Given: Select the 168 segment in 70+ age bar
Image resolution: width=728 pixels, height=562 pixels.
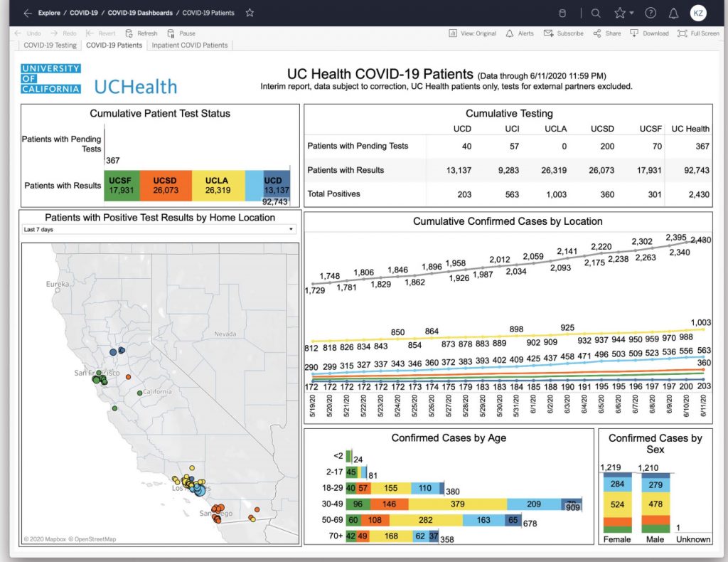Looking at the screenshot, I should pyautogui.click(x=391, y=536).
